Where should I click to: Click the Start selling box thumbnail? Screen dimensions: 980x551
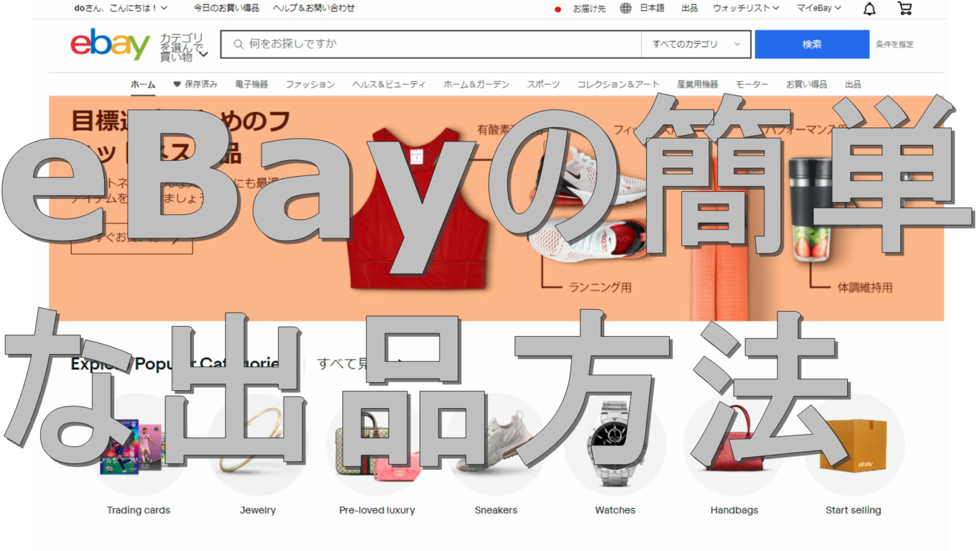click(x=853, y=444)
